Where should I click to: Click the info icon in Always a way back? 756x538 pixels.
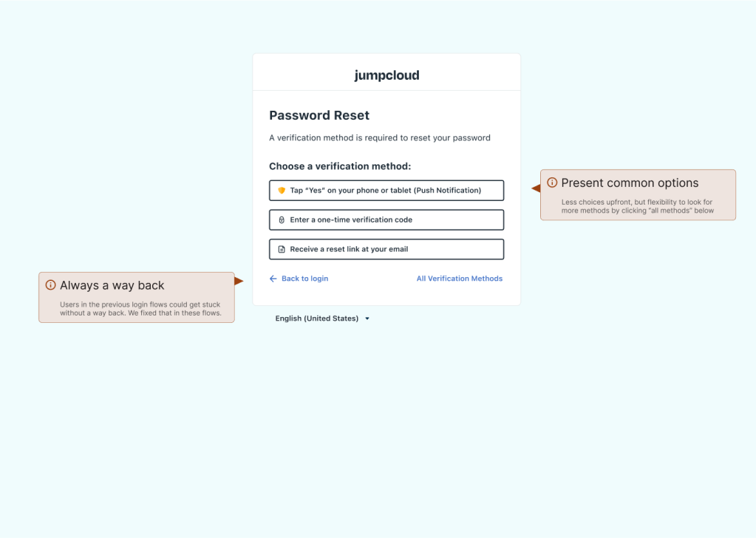[51, 285]
